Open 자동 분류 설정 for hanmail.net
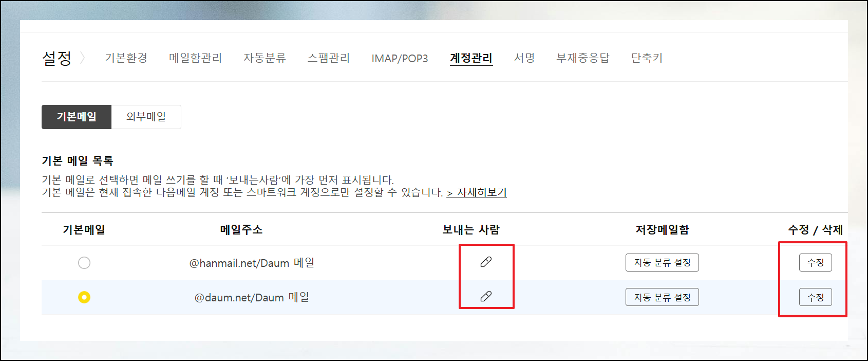 662,262
